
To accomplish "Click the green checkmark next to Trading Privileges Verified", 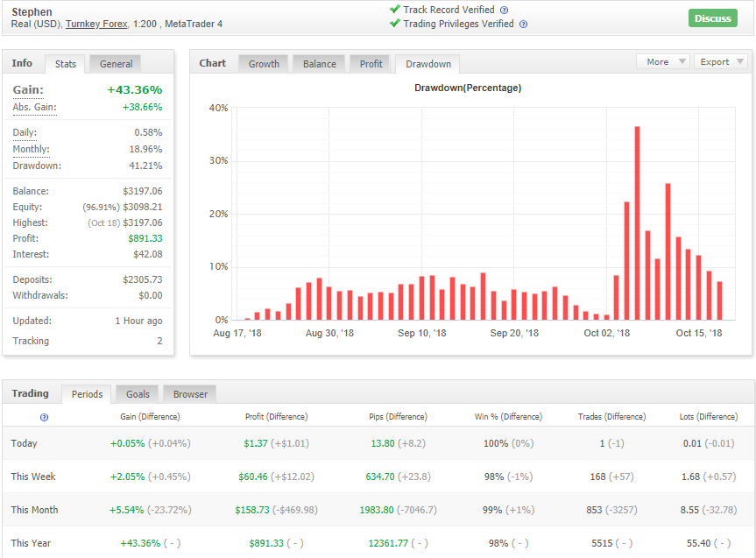I will click(395, 24).
